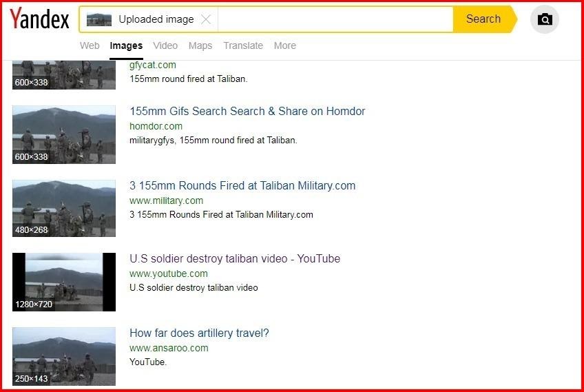Open the 480×268 military.com thumbnail
The width and height of the screenshot is (584, 392).
click(64, 208)
